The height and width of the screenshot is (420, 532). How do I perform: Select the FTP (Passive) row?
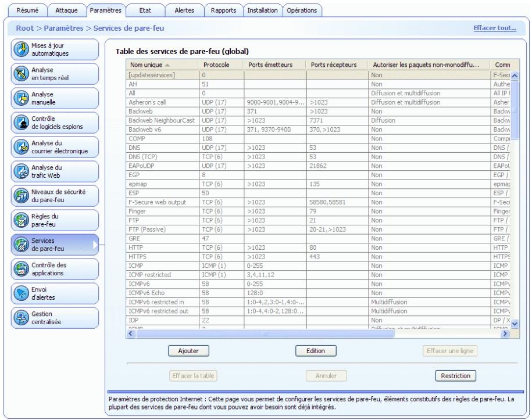(x=318, y=229)
